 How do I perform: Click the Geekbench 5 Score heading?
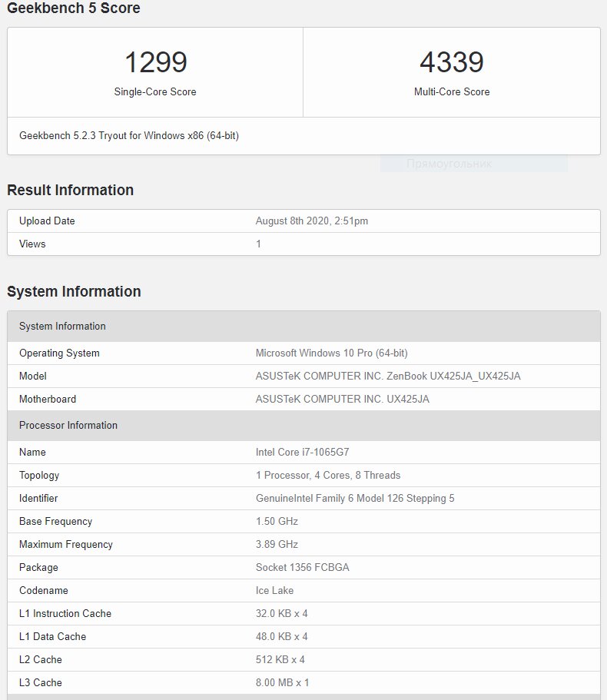point(74,8)
